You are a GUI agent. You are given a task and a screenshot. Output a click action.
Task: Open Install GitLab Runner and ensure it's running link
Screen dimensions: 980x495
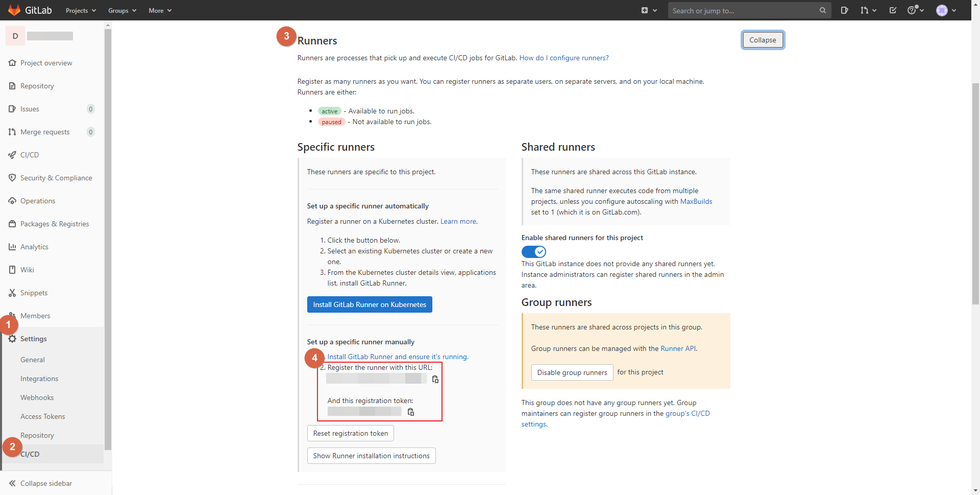397,357
